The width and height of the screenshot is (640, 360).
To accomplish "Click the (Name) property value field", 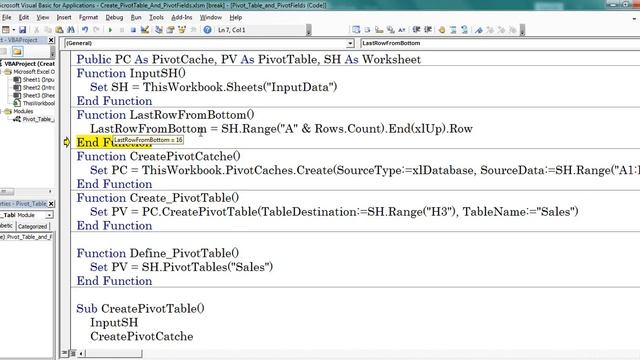I will coord(31,237).
